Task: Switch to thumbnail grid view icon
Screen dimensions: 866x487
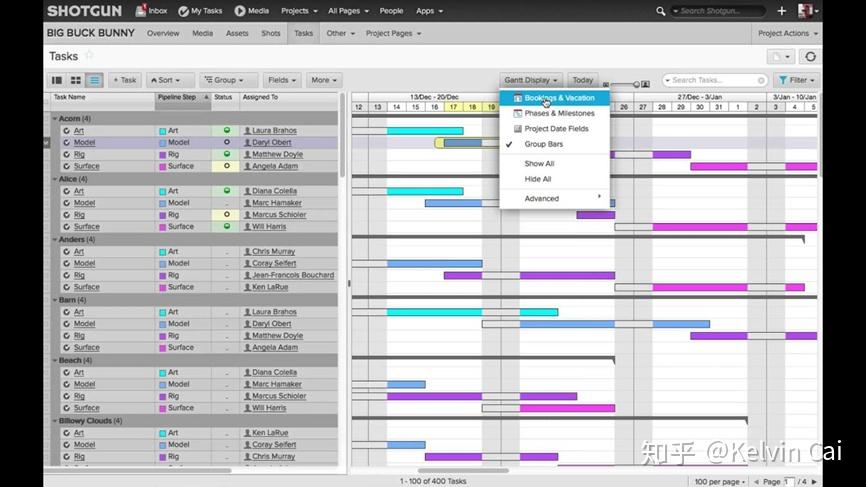Action: (x=76, y=80)
